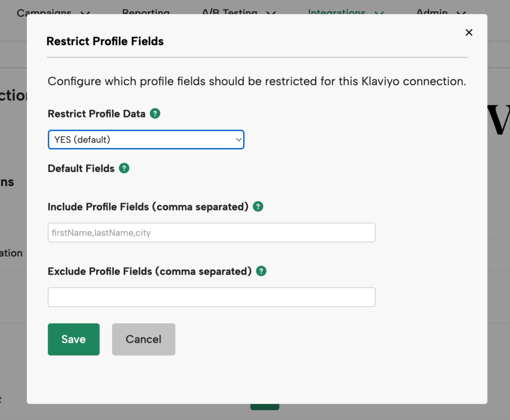This screenshot has height=420, width=510.
Task: Open the Admin menu
Action: click(x=431, y=12)
